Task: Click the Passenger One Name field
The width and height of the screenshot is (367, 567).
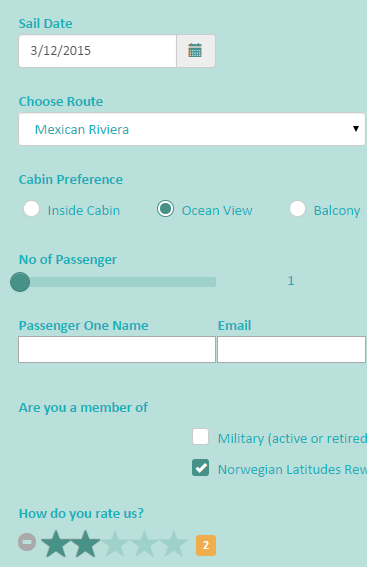Action: [x=117, y=349]
